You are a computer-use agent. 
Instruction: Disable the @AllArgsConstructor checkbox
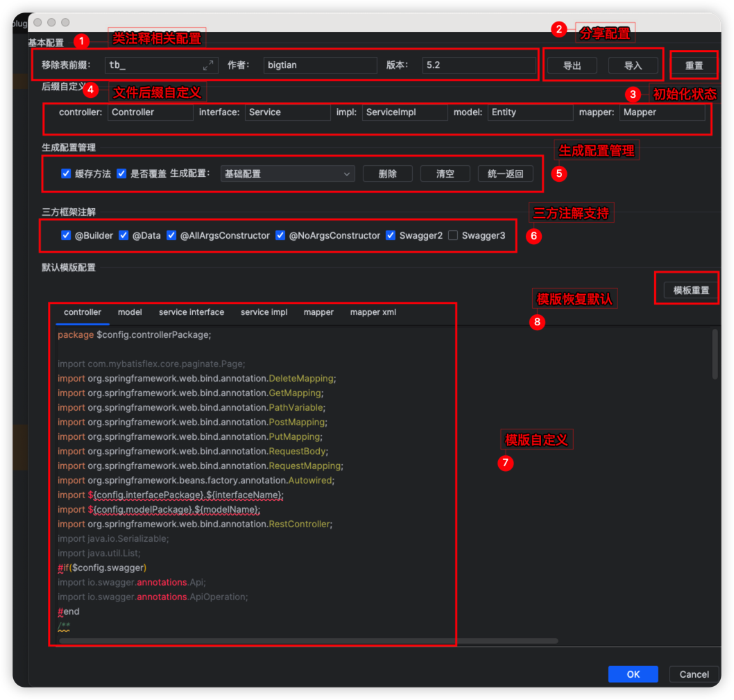tap(171, 235)
